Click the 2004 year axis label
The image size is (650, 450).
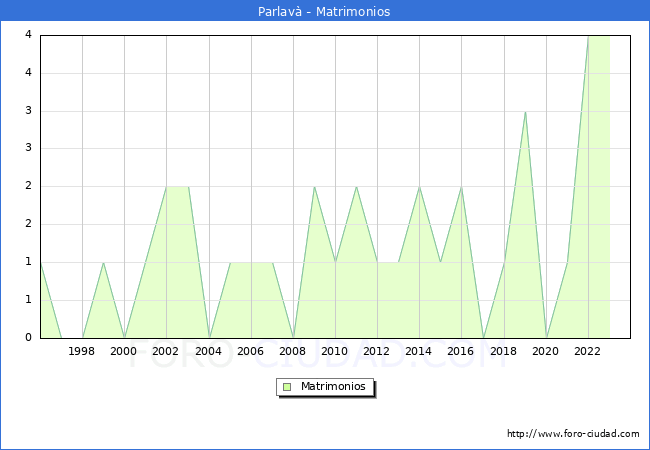coord(208,351)
